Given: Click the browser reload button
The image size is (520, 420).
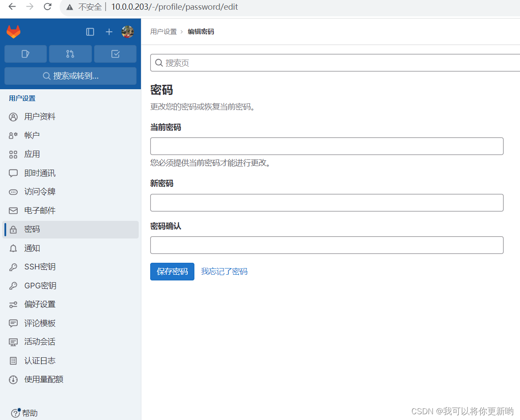Looking at the screenshot, I should click(48, 7).
